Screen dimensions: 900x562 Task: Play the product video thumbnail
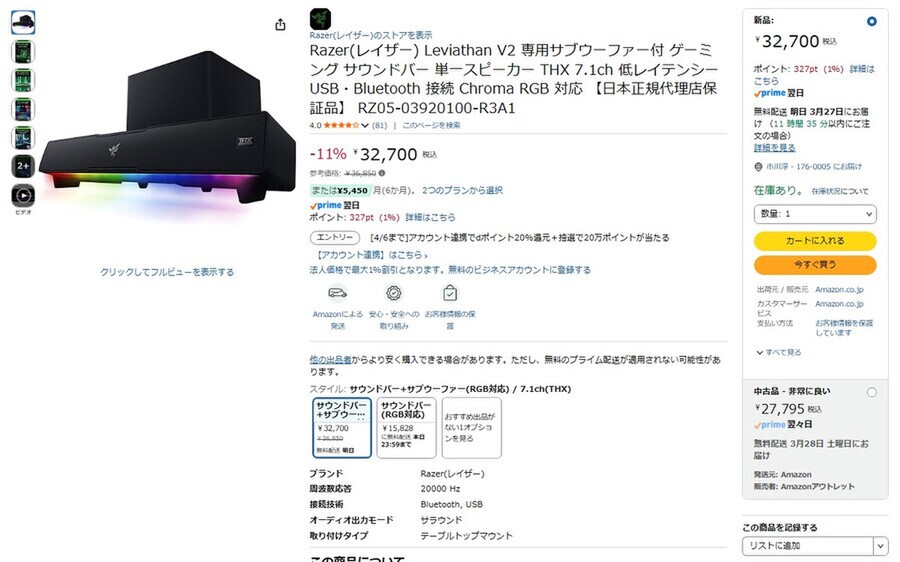tap(23, 196)
